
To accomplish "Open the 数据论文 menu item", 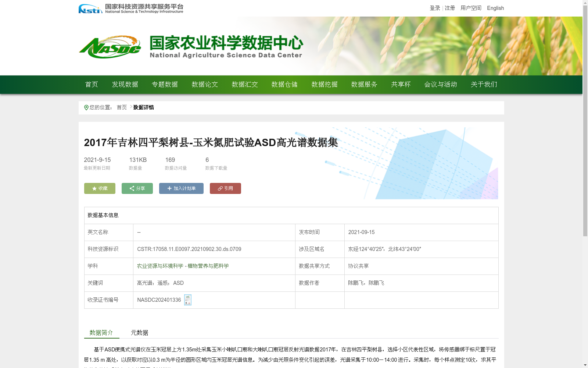I will pos(205,85).
